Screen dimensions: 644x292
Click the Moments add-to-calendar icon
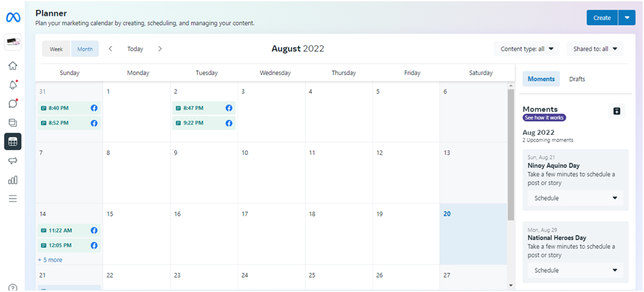[616, 111]
